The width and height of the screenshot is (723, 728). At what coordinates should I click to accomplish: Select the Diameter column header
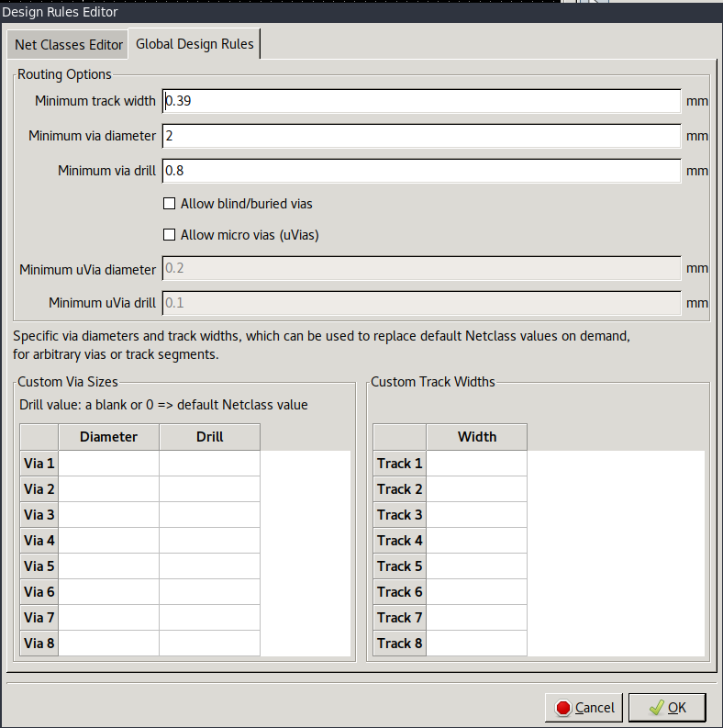pos(108,437)
